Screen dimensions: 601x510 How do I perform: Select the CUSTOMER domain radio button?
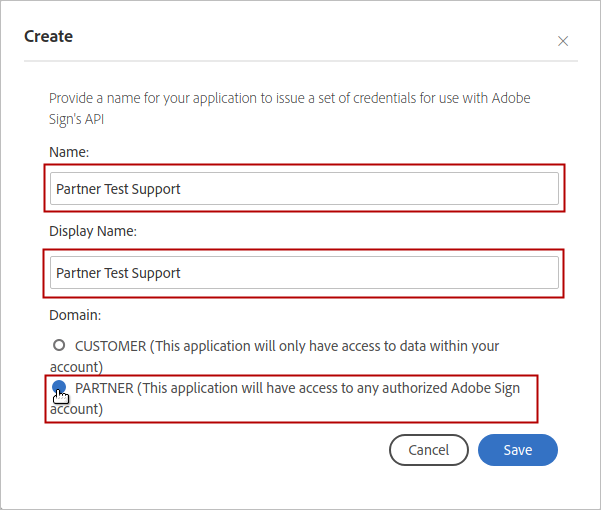59,345
